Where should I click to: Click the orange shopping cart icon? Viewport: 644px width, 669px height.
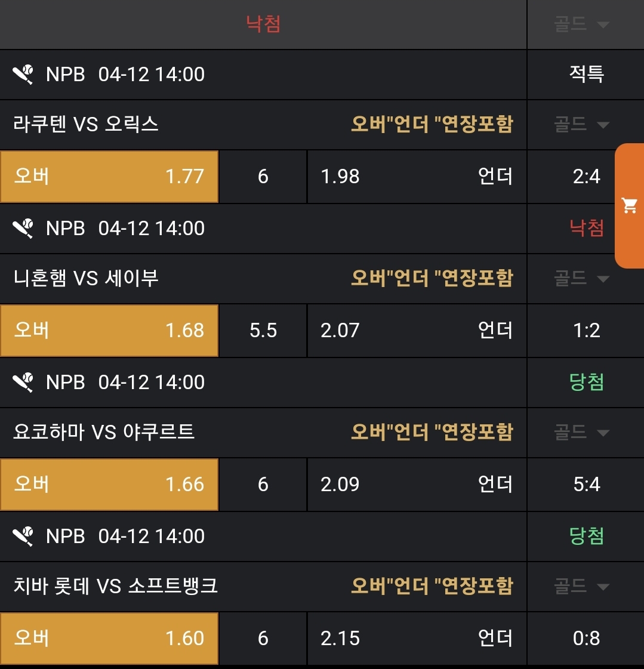pos(629,206)
